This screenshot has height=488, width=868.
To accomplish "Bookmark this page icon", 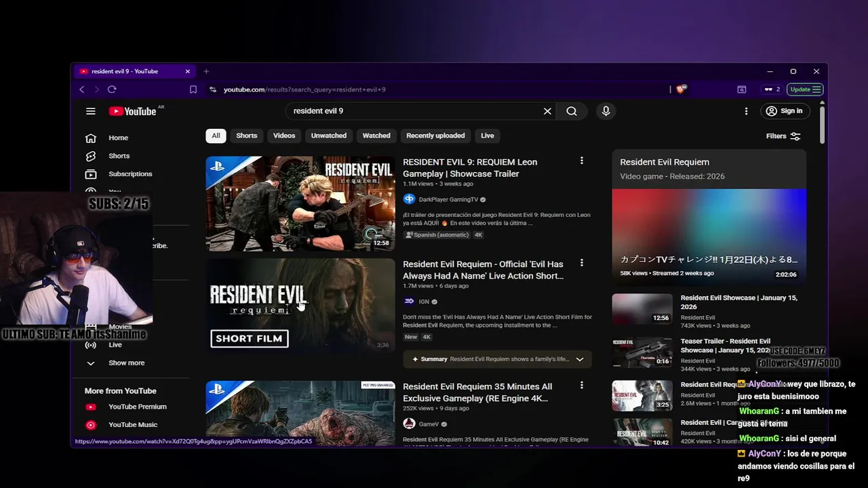I will pos(193,89).
